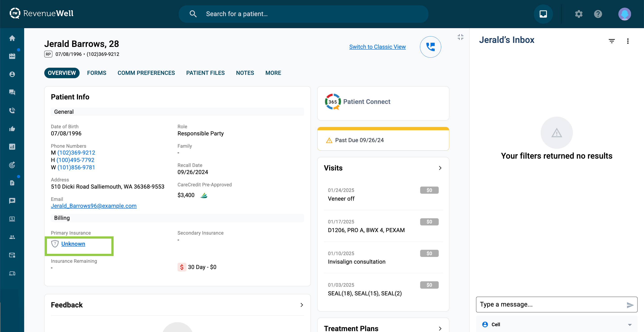
Task: Open the user avatar menu
Action: tap(625, 14)
